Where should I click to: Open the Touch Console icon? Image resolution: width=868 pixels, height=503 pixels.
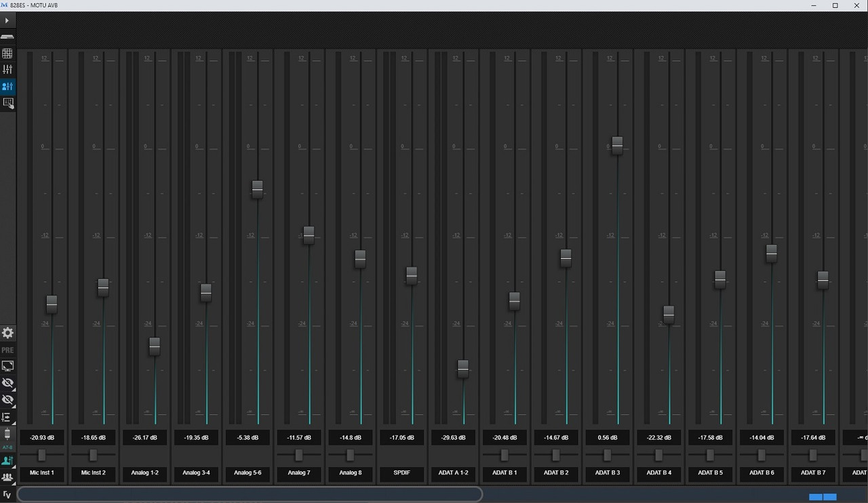(x=7, y=103)
